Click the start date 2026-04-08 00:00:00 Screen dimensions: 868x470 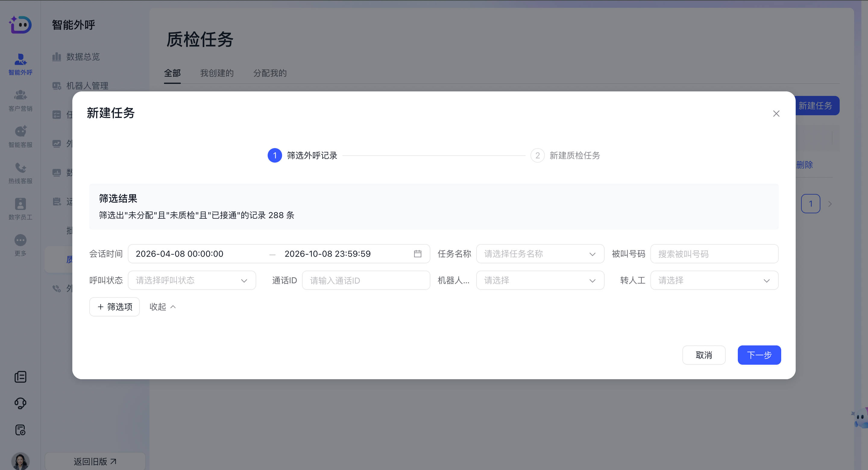[x=179, y=253]
